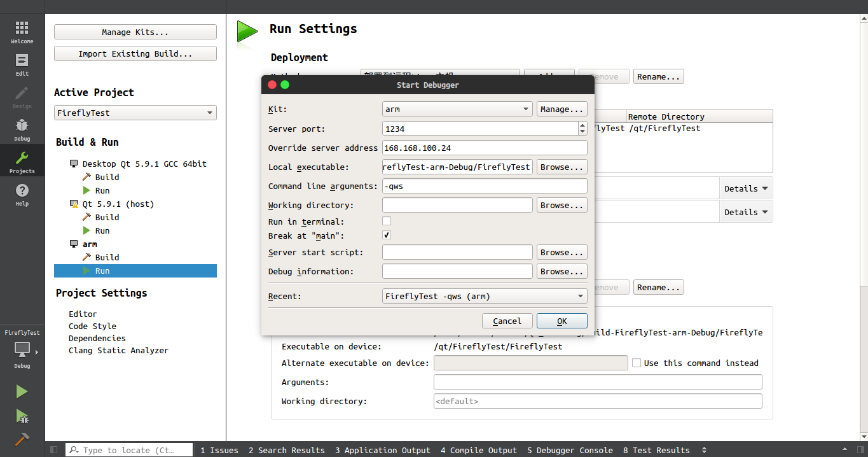Click the Command line arguments field
The width and height of the screenshot is (868, 457).
click(485, 186)
